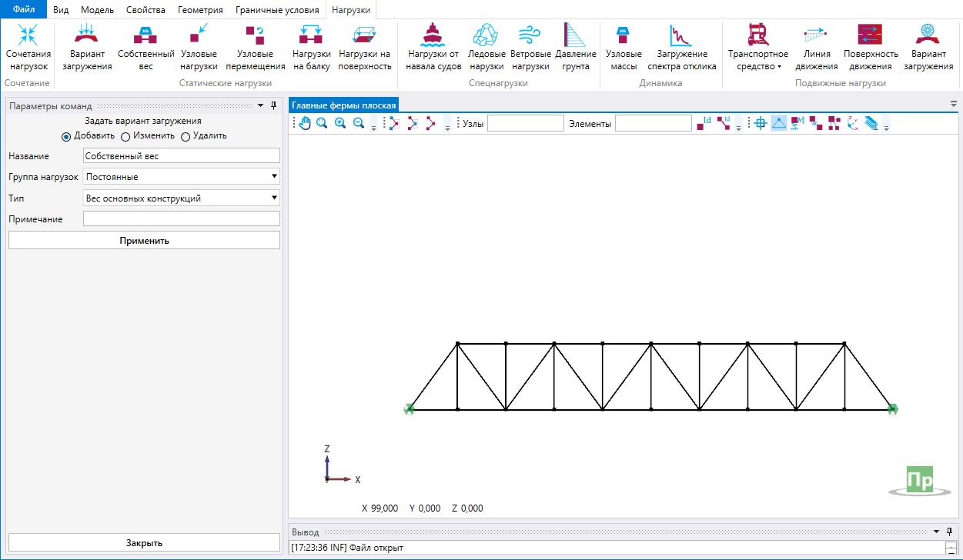Activate the hand pan tool
Image resolution: width=963 pixels, height=560 pixels.
[305, 123]
